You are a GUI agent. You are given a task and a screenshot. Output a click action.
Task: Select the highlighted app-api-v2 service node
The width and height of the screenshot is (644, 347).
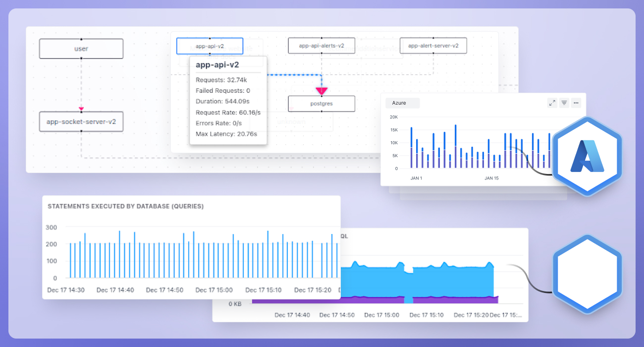coord(210,46)
